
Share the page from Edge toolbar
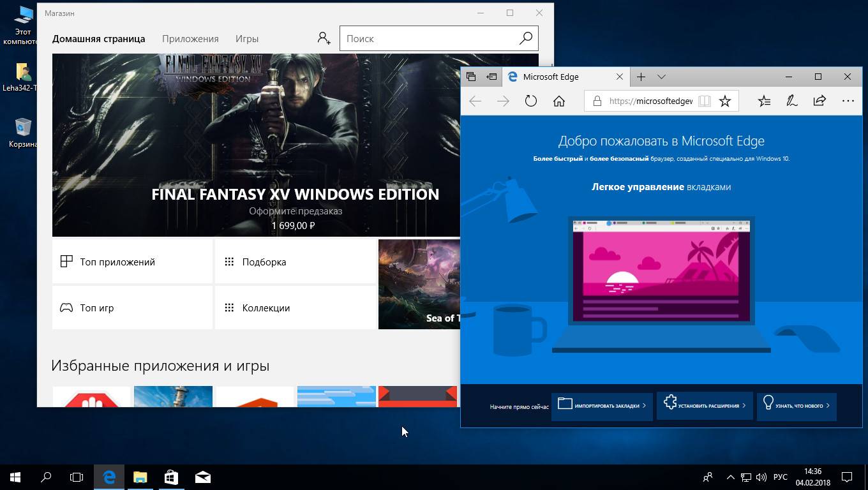[819, 101]
